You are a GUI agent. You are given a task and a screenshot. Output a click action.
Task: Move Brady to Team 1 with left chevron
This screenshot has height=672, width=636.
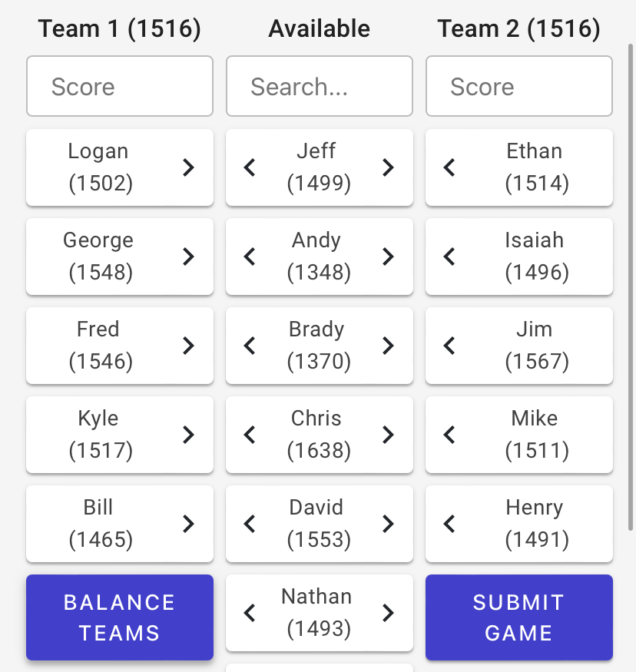pyautogui.click(x=250, y=346)
